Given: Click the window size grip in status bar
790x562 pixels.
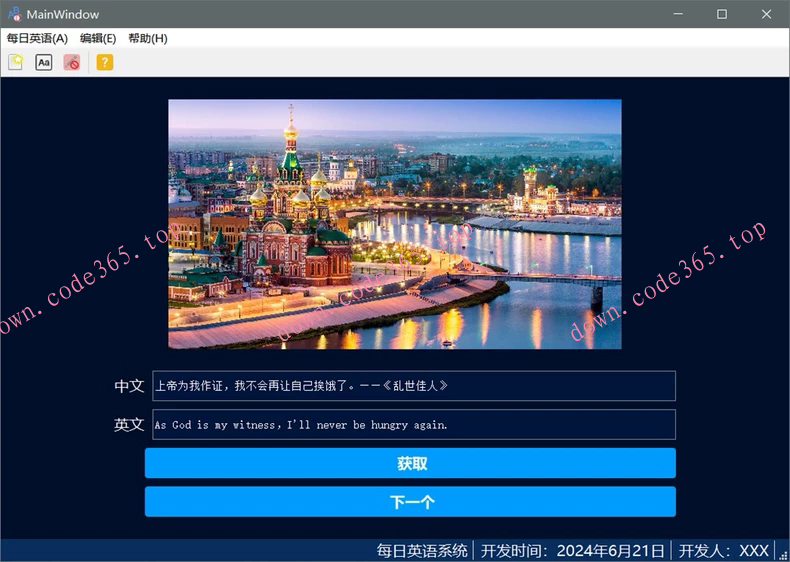Looking at the screenshot, I should coord(782,554).
